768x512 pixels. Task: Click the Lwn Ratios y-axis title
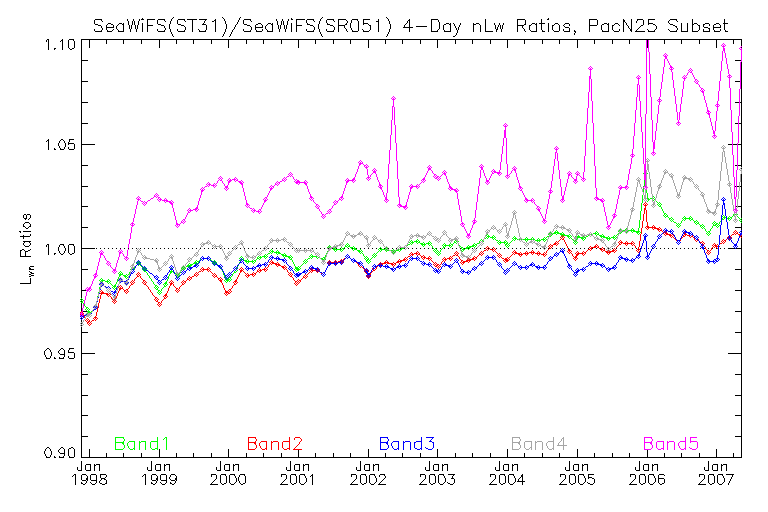[x=25, y=249]
